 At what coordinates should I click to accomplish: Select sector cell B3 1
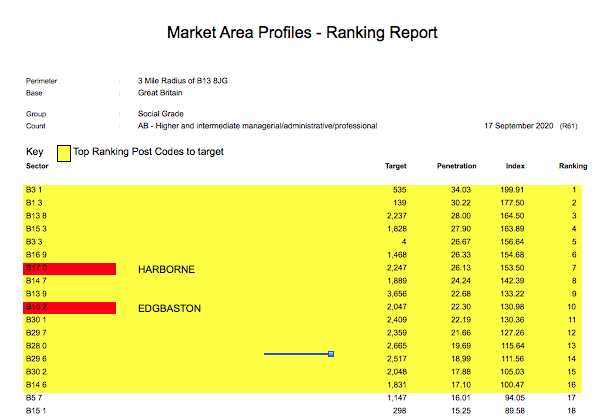[x=34, y=190]
